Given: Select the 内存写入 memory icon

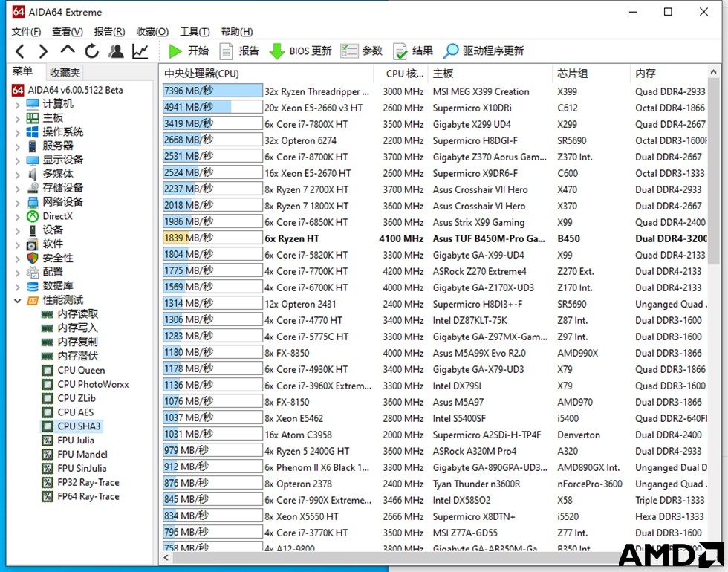Looking at the screenshot, I should pyautogui.click(x=47, y=328).
